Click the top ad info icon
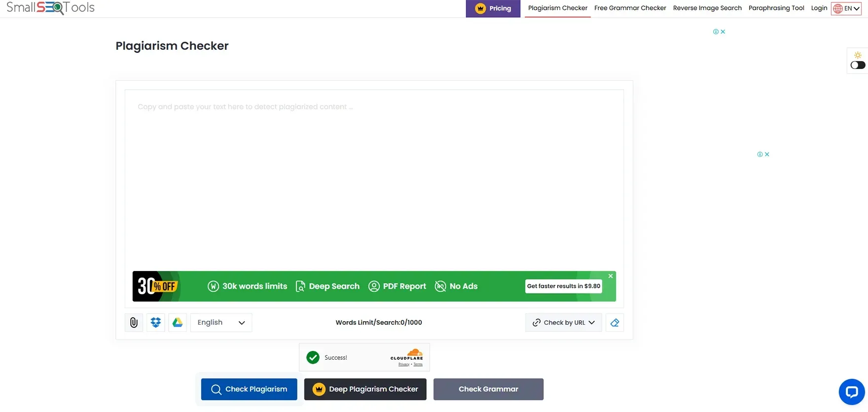 [x=716, y=32]
